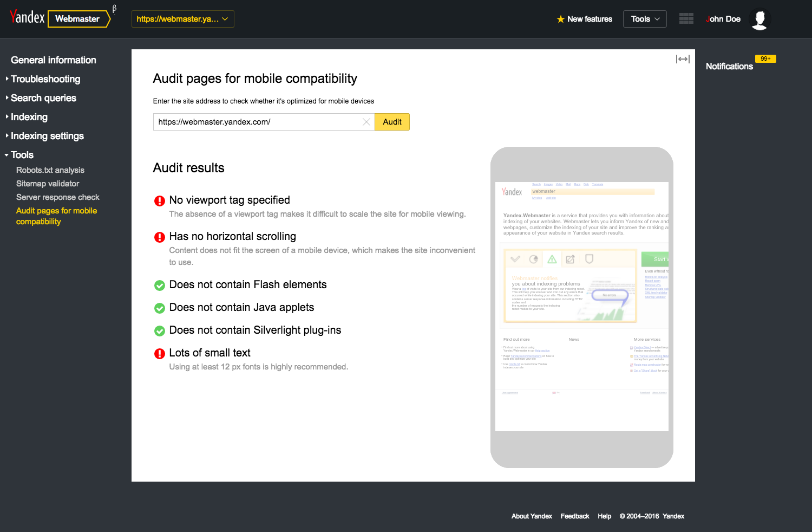Open the John Doe avatar icon
This screenshot has height=532, width=812.
point(760,19)
